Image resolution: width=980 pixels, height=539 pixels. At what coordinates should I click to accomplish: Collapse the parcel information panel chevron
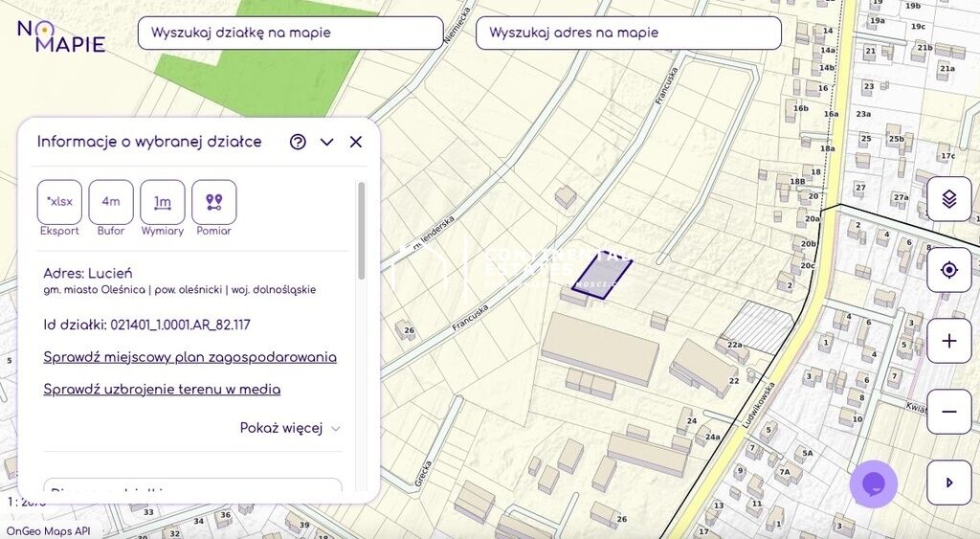tap(327, 142)
